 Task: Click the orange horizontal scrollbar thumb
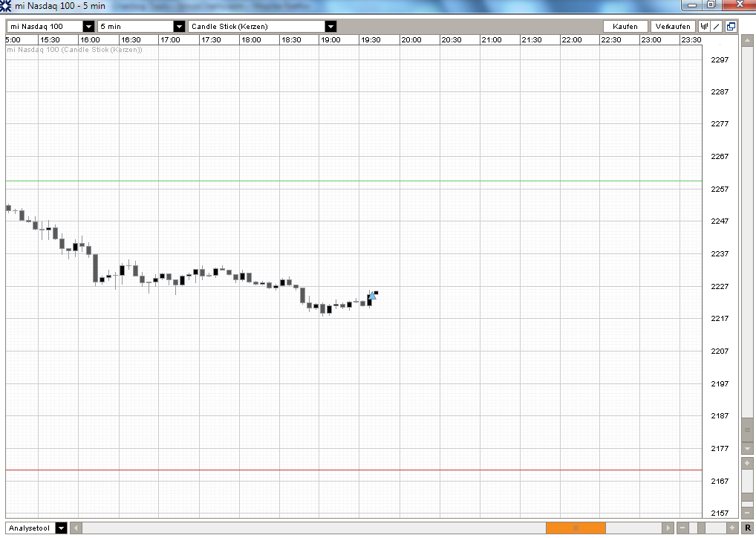click(x=576, y=528)
